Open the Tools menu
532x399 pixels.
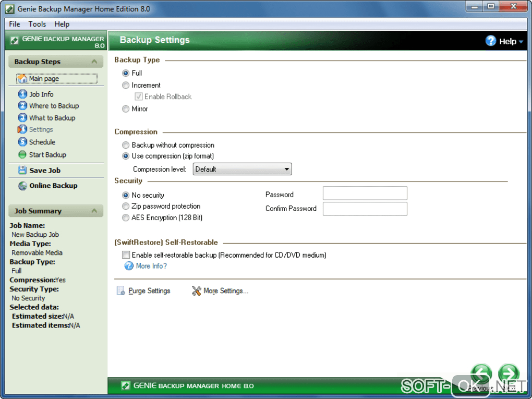click(x=37, y=24)
